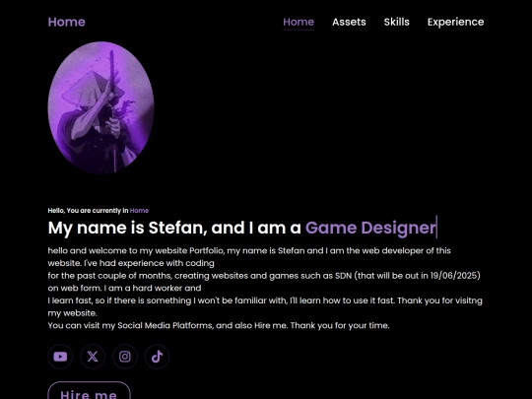The height and width of the screenshot is (399, 532).
Task: Open the Instagram social icon
Action: click(125, 357)
